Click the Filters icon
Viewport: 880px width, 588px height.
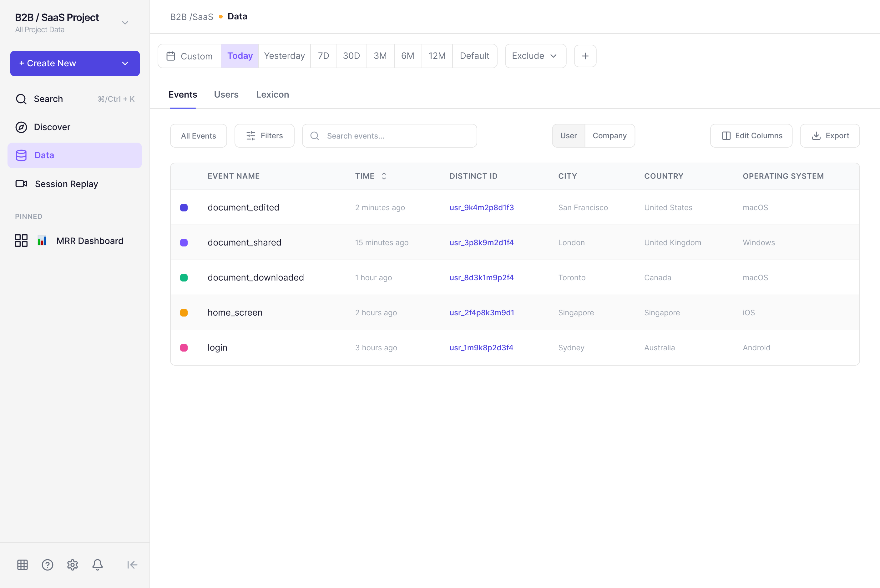click(250, 136)
